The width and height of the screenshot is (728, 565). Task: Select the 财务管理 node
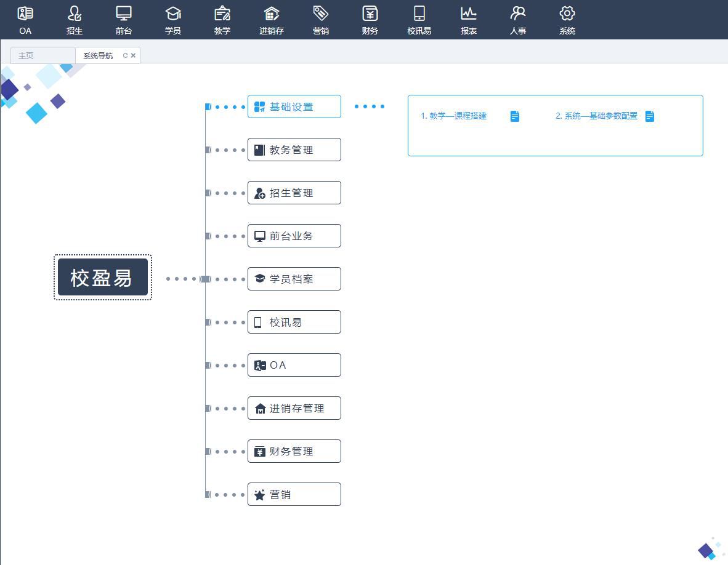[x=294, y=452]
